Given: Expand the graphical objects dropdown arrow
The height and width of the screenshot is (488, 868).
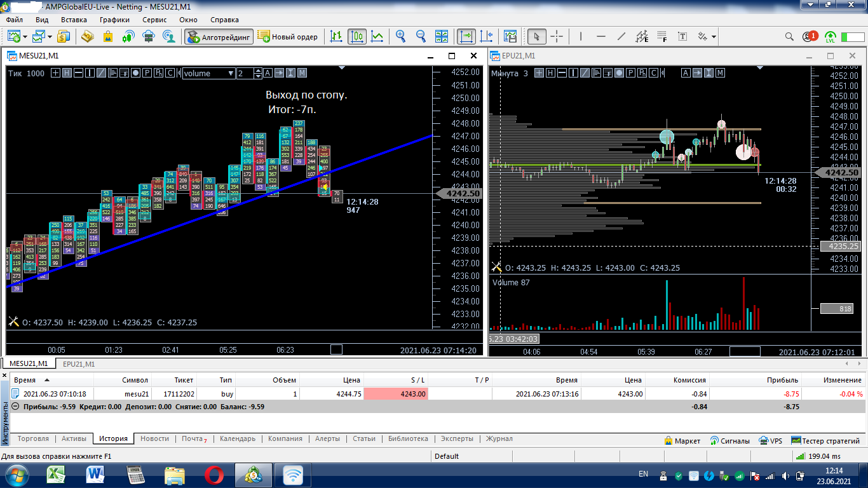Looking at the screenshot, I should coord(714,37).
